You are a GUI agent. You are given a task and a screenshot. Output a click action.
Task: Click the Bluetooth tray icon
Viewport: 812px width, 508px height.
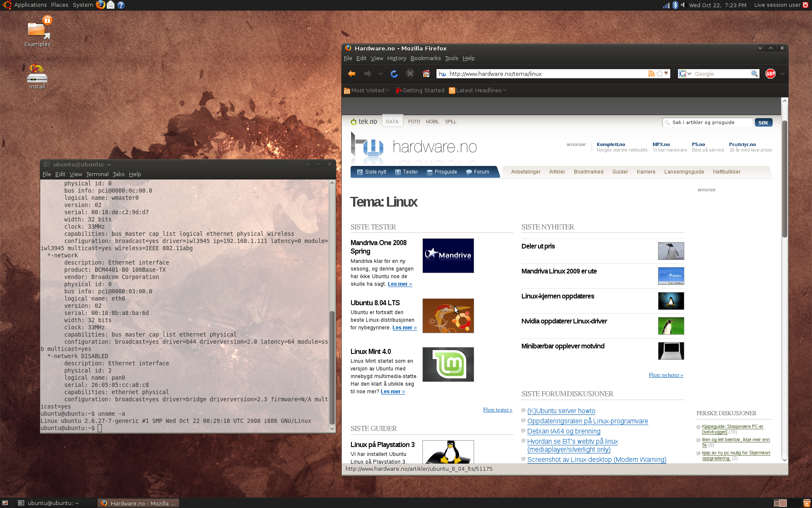675,5
